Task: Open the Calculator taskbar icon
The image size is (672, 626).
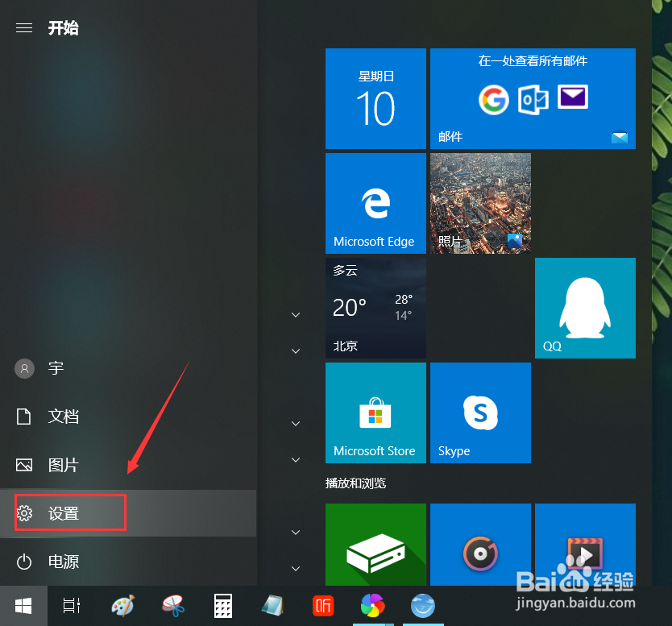Action: 223,606
